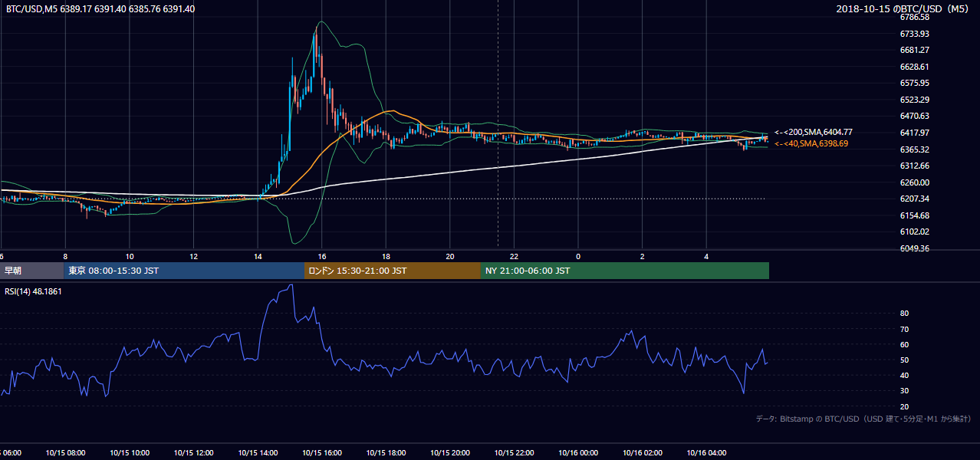Click hour label 16 under the price chart
Image resolution: width=980 pixels, height=460 pixels.
pos(322,256)
